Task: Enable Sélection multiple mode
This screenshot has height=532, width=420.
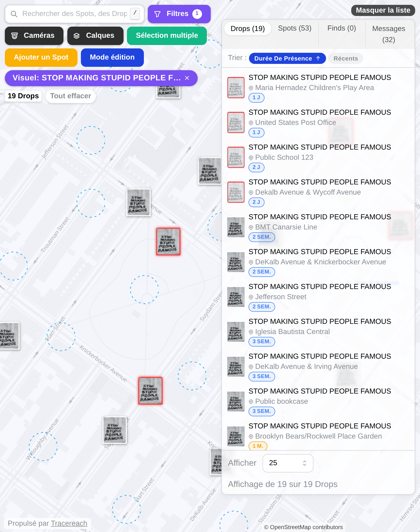Action: pyautogui.click(x=167, y=36)
